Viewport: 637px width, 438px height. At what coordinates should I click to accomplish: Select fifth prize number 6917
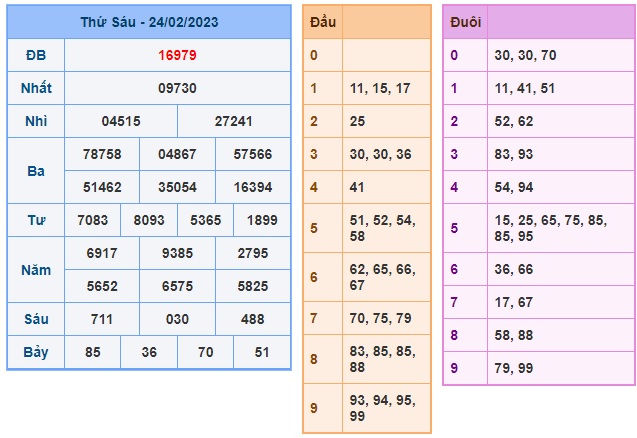102,253
